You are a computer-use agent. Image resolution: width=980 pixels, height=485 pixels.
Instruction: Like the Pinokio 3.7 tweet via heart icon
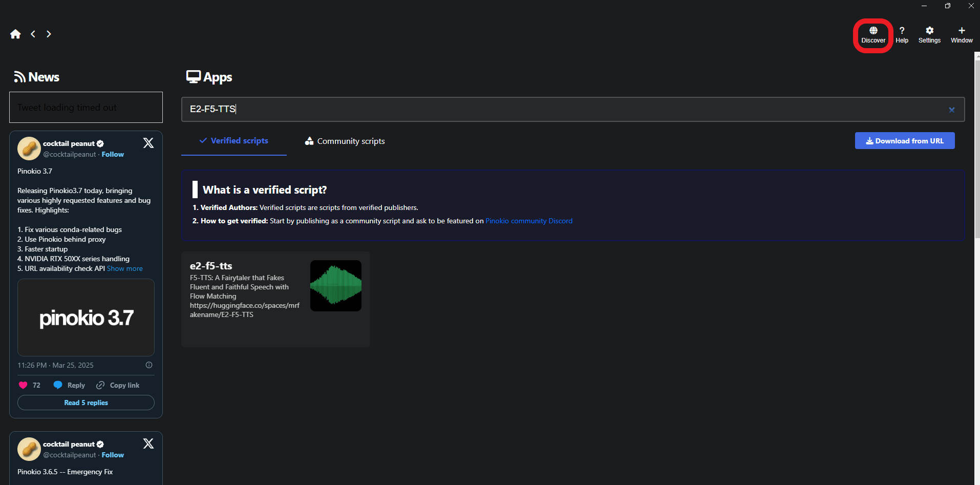coord(23,385)
